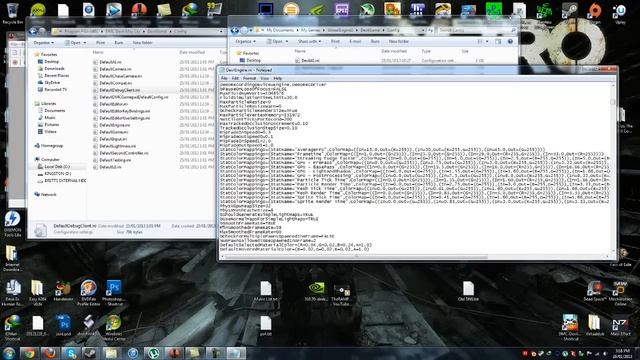This screenshot has height=360, width=640.
Task: Click New folder in left Explorer toolbar
Action: (x=142, y=42)
